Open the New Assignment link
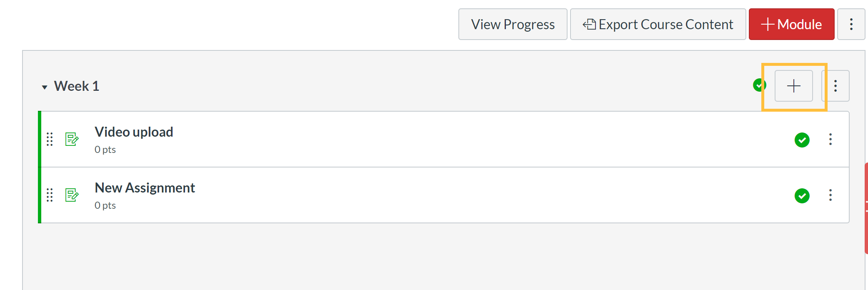This screenshot has width=868, height=290. 145,188
